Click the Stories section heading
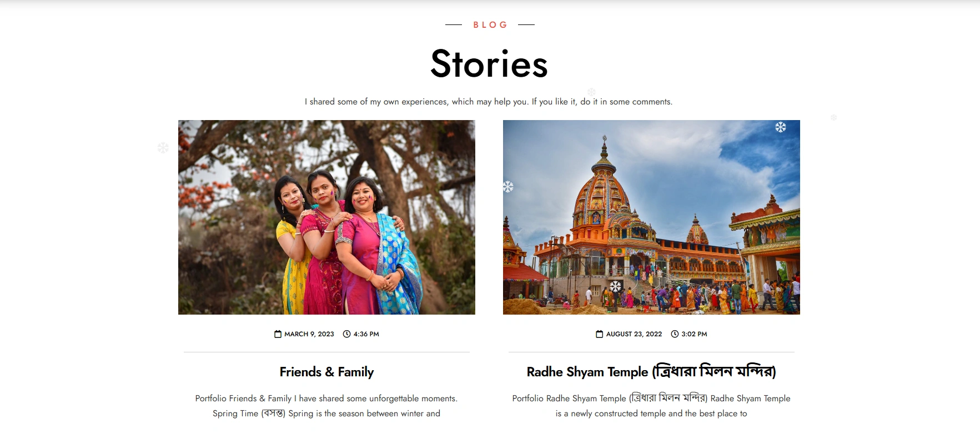This screenshot has width=980, height=433. (489, 63)
